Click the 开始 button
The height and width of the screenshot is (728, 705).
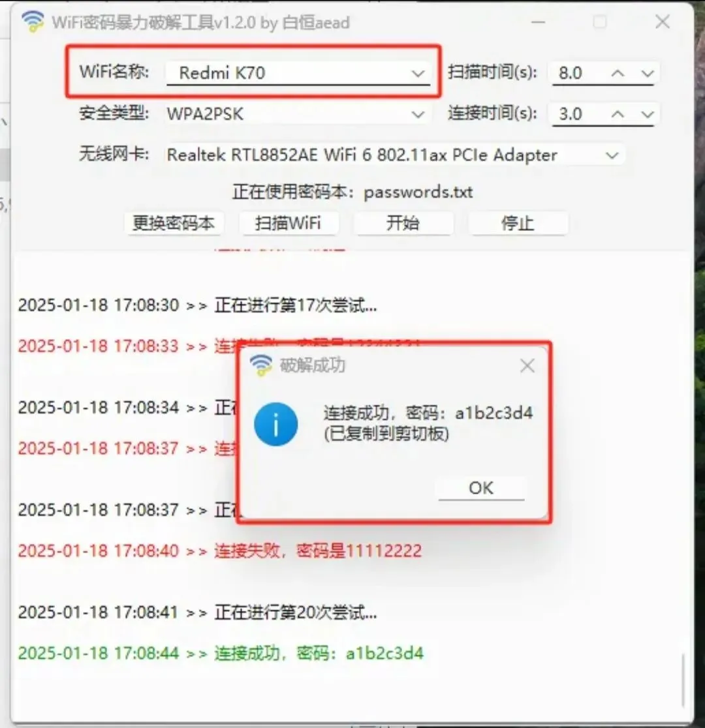[403, 223]
